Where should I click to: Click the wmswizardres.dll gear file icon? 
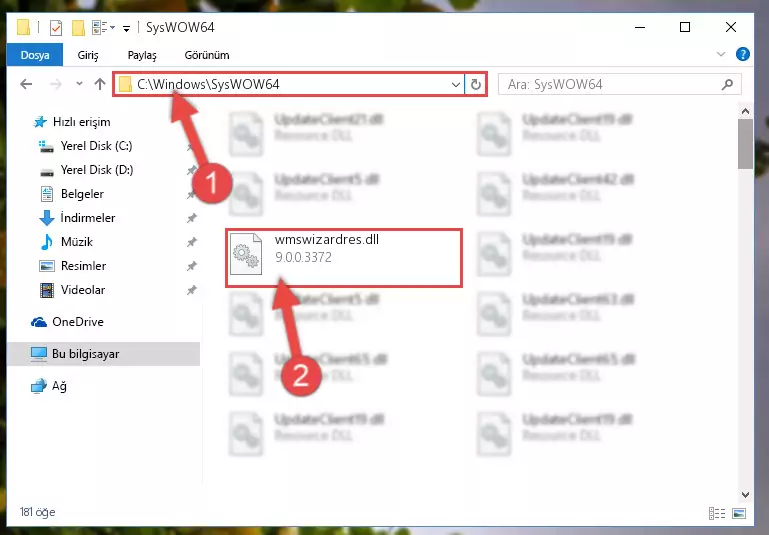[x=246, y=254]
